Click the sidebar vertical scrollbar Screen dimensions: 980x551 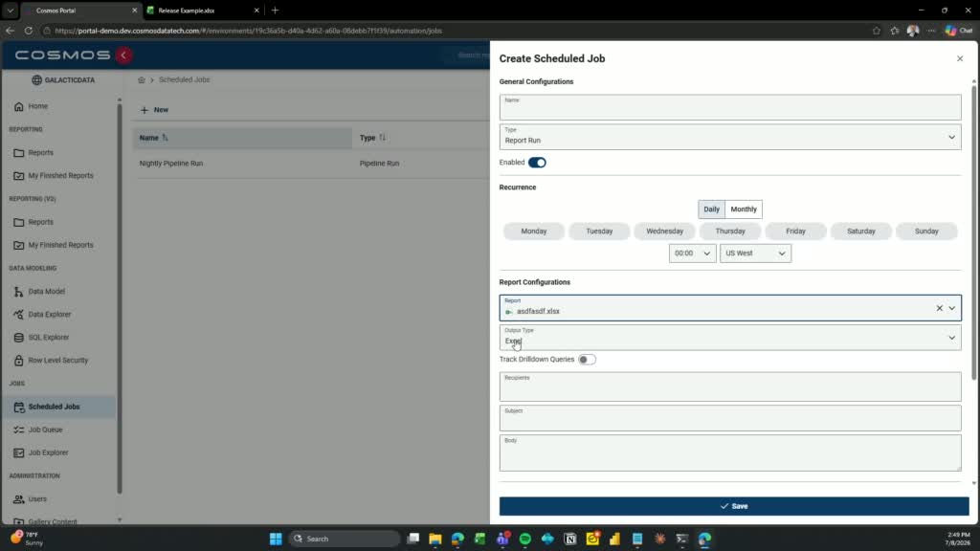(120, 298)
